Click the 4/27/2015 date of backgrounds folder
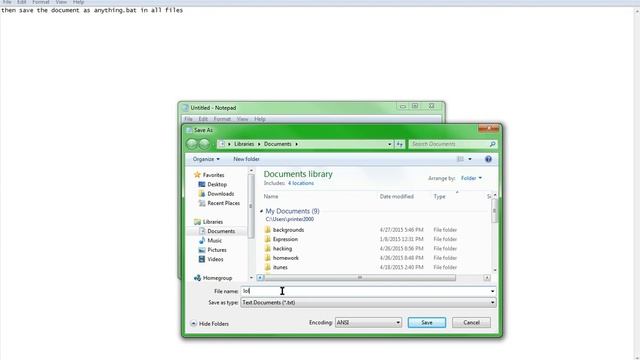This screenshot has width=640, height=360. click(x=401, y=230)
